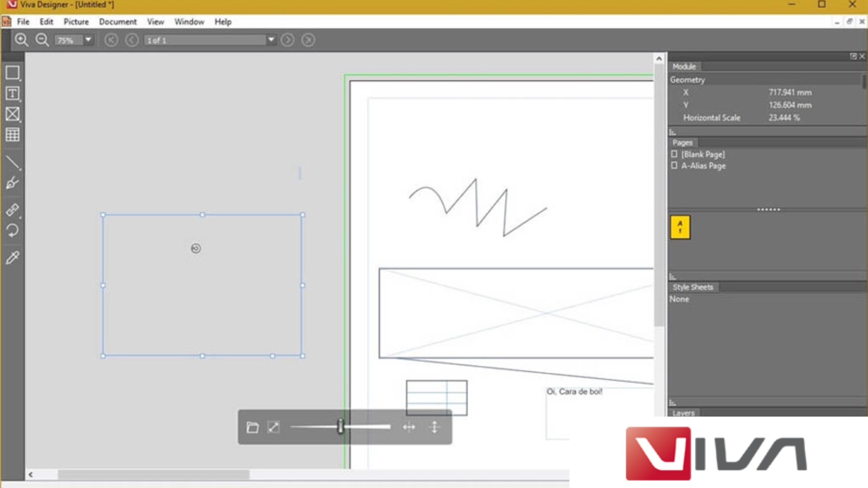Image resolution: width=868 pixels, height=488 pixels.
Task: Select the Pen (Bezier) tool
Action: 12,183
